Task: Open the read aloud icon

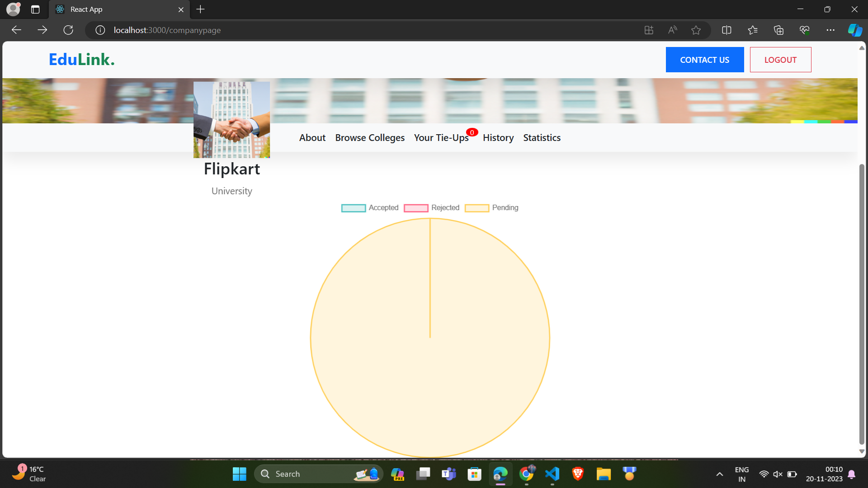Action: [x=672, y=30]
